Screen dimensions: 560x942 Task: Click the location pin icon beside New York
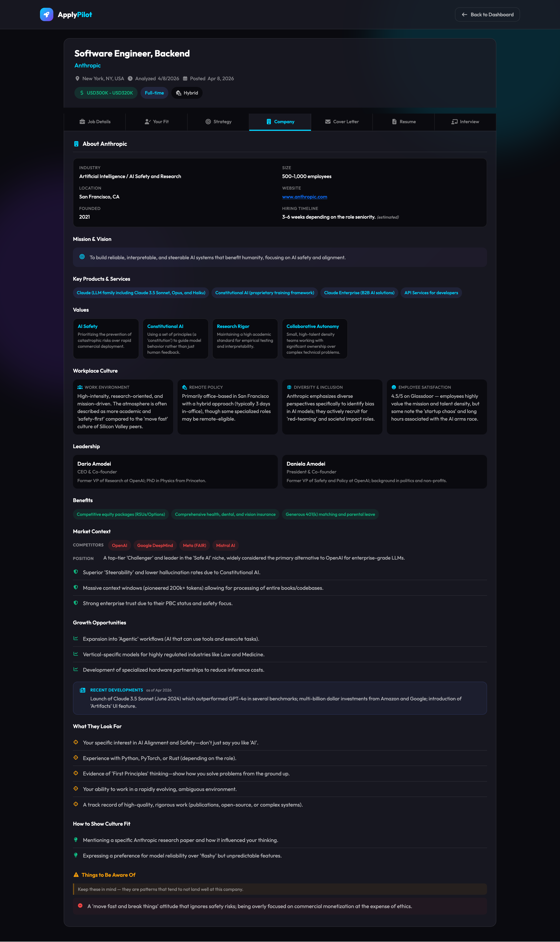[x=77, y=79]
